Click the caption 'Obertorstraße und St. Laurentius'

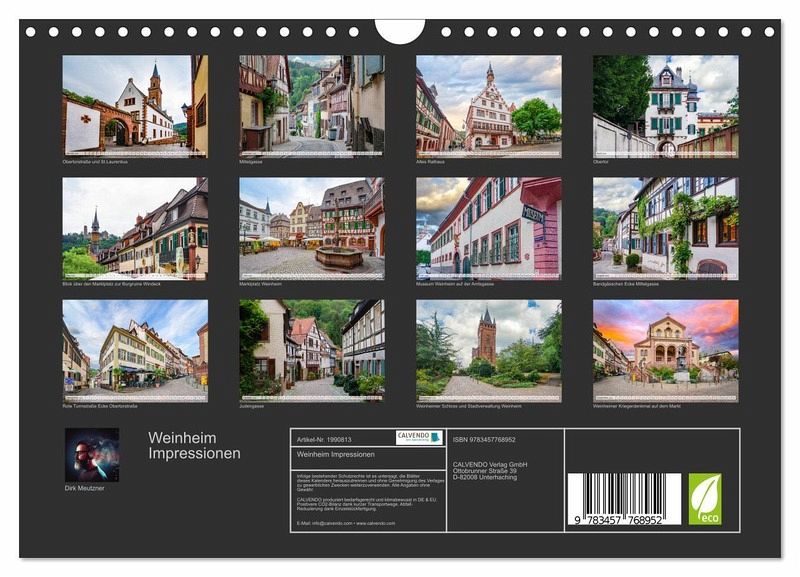coord(95,162)
